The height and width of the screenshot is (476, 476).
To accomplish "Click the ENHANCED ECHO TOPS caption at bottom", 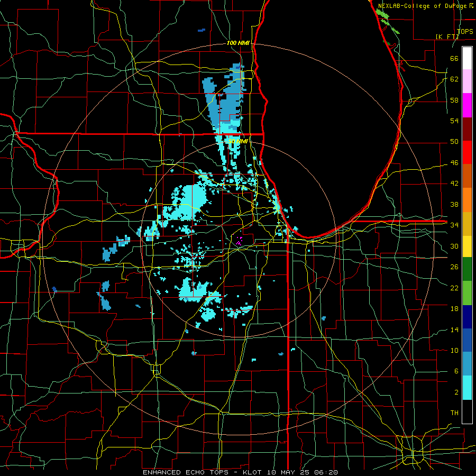I will [x=241, y=472].
